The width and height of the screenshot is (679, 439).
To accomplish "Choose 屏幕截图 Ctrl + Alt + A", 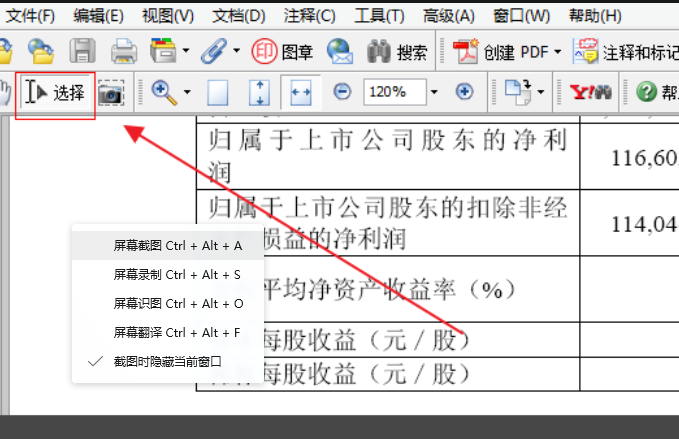I will pos(168,245).
